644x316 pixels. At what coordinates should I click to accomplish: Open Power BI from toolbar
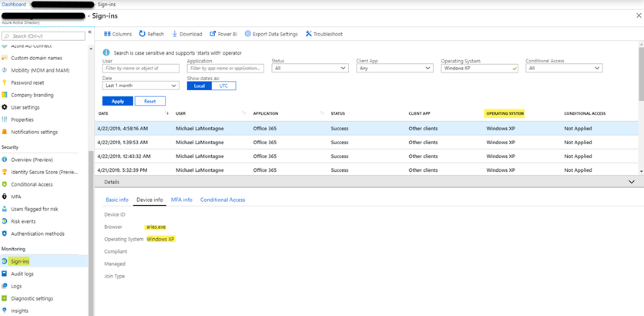coord(223,34)
